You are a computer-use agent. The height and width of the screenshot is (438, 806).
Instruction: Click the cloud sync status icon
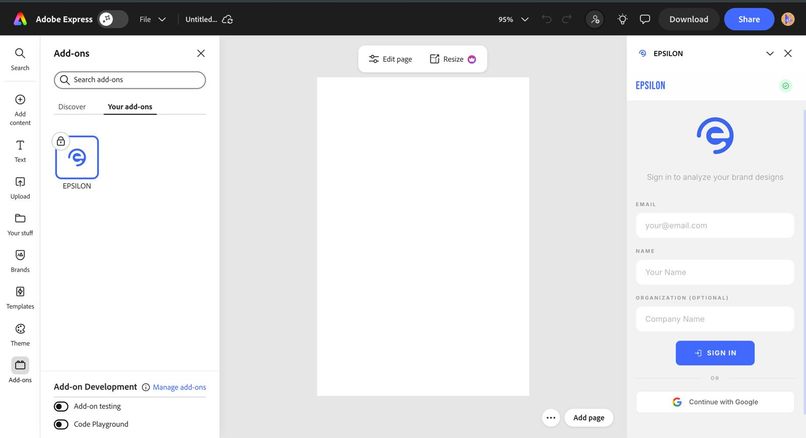(x=227, y=20)
